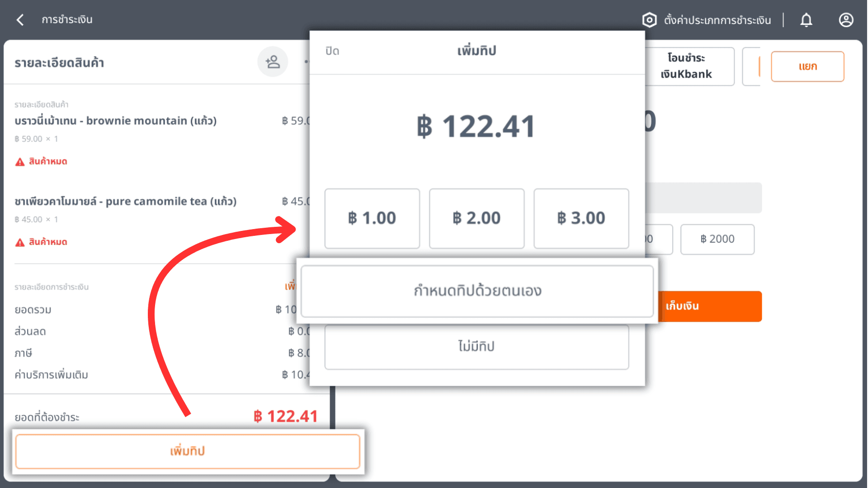Choose ไม่มีทิป no tip option

[x=476, y=347]
